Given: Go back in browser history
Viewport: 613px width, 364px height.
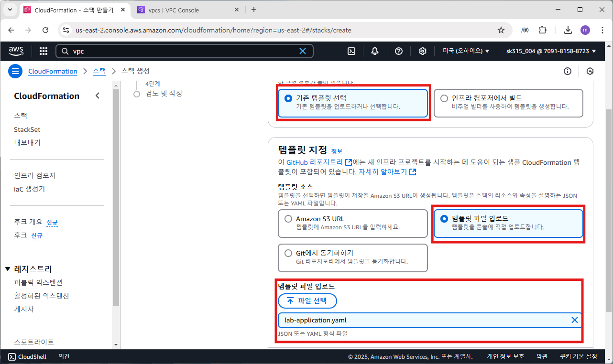Looking at the screenshot, I should click(x=11, y=30).
